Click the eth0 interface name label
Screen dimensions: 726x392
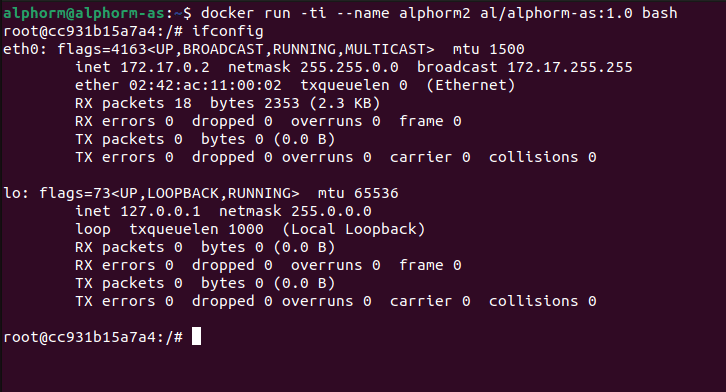pos(22,49)
